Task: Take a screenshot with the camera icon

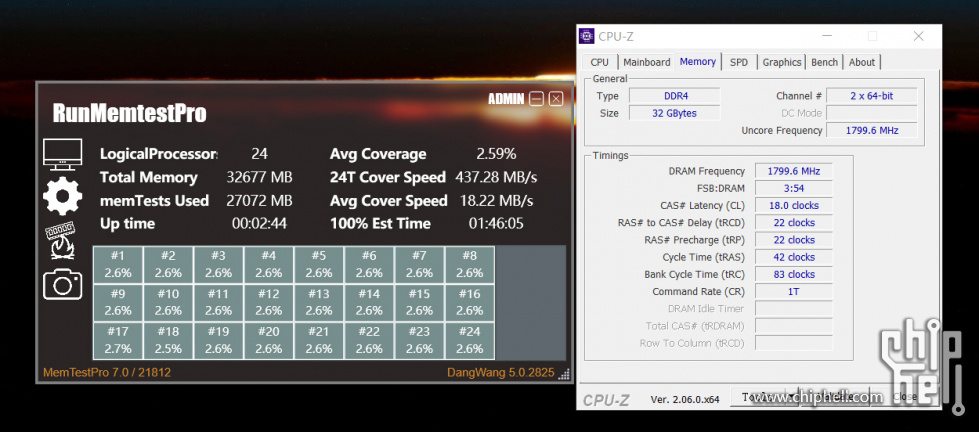Action: pyautogui.click(x=62, y=284)
